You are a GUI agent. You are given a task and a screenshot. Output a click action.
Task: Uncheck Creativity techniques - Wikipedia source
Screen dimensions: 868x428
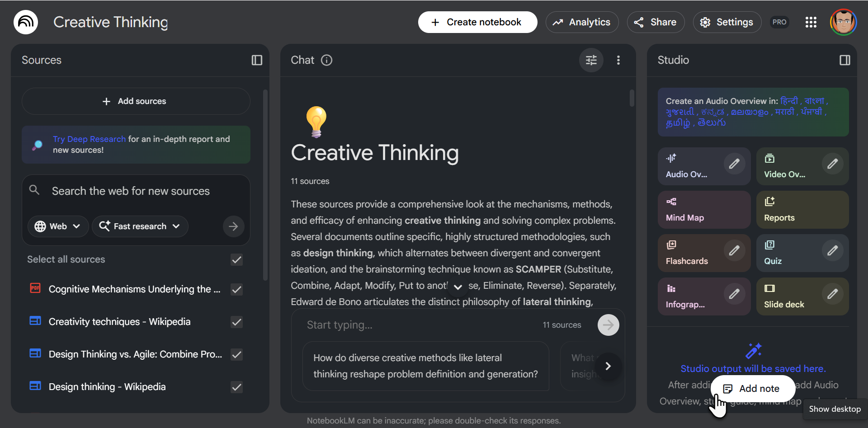click(236, 322)
